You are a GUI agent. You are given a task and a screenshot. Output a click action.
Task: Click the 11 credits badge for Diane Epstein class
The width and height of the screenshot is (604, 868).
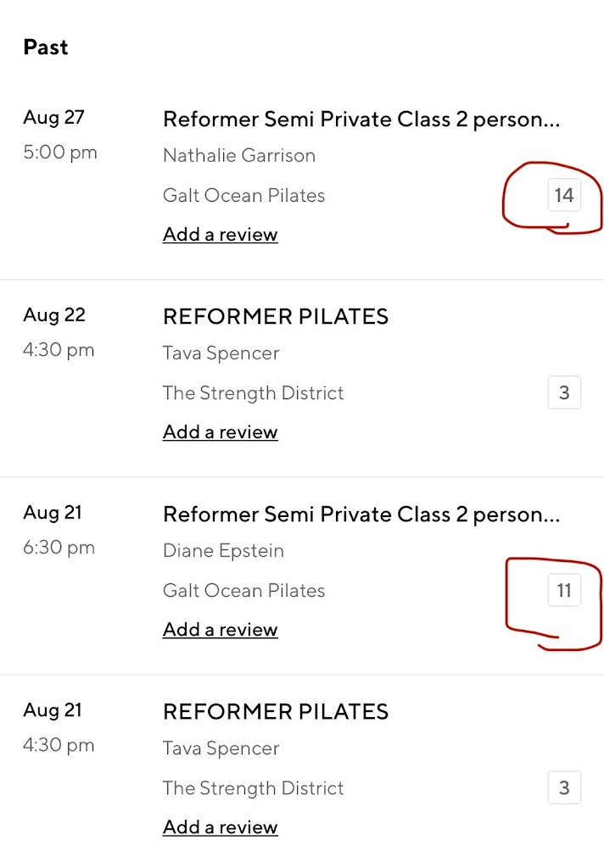pos(564,591)
